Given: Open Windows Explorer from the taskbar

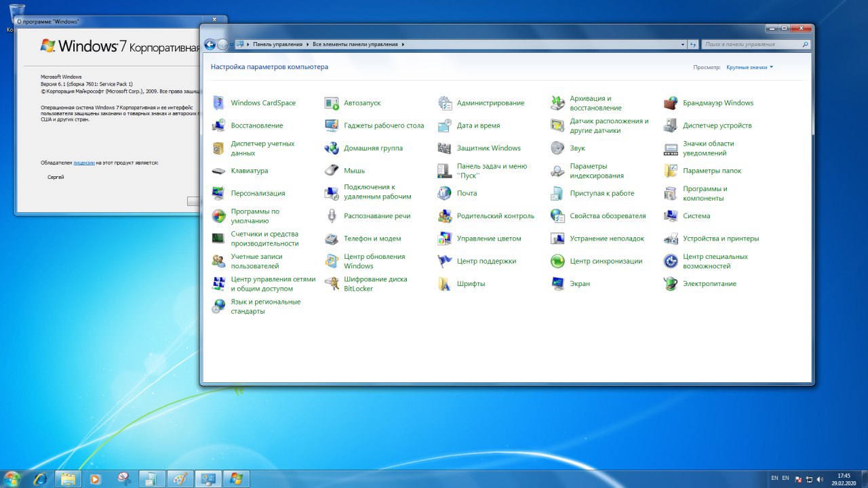Looking at the screenshot, I should [x=68, y=479].
